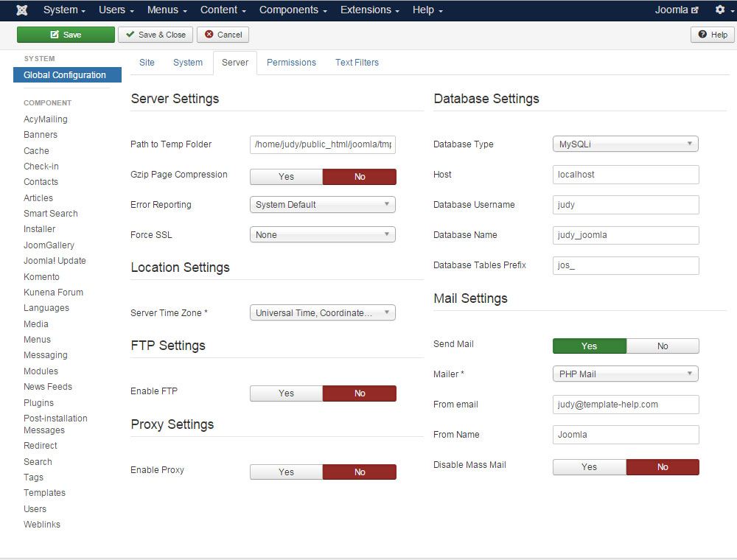Open the System menu

64,10
